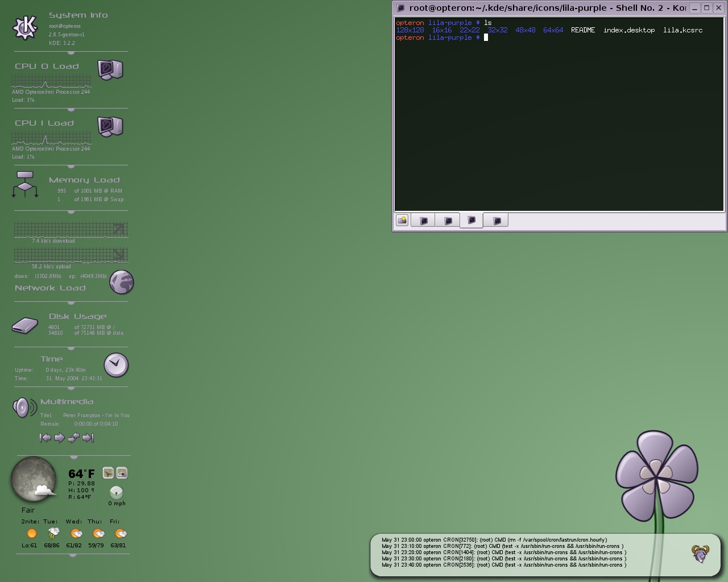This screenshot has height=582, width=728.
Task: Click the network download graph
Action: coord(71,230)
